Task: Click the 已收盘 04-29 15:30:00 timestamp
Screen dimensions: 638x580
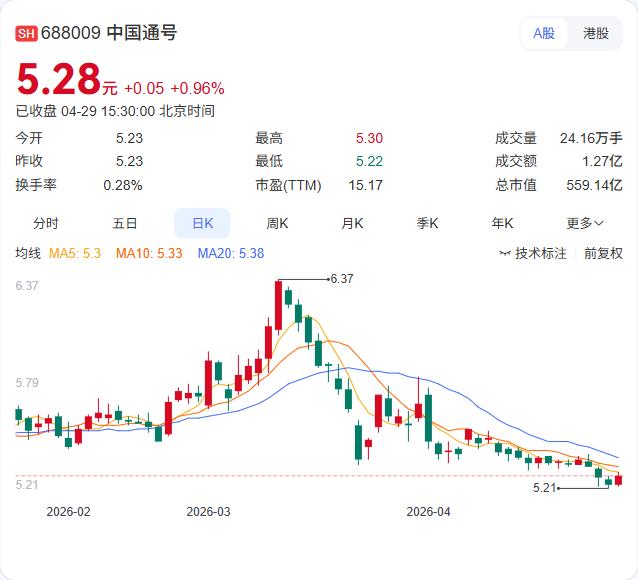Action: point(115,111)
